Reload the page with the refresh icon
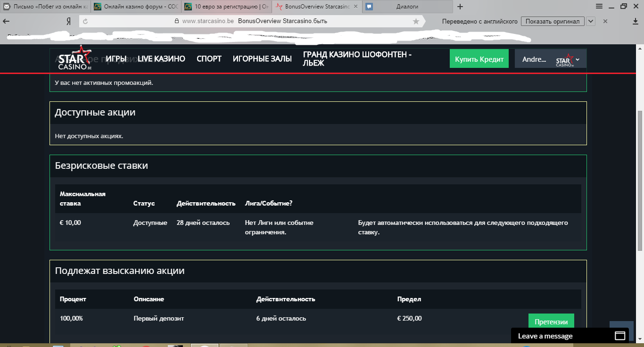The image size is (644, 347). [x=85, y=21]
